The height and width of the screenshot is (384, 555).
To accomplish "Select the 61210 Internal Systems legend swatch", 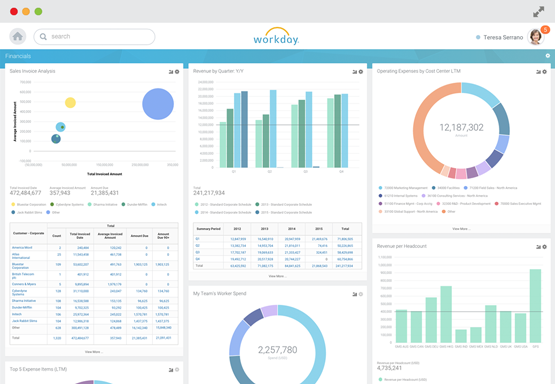I will [x=381, y=196].
